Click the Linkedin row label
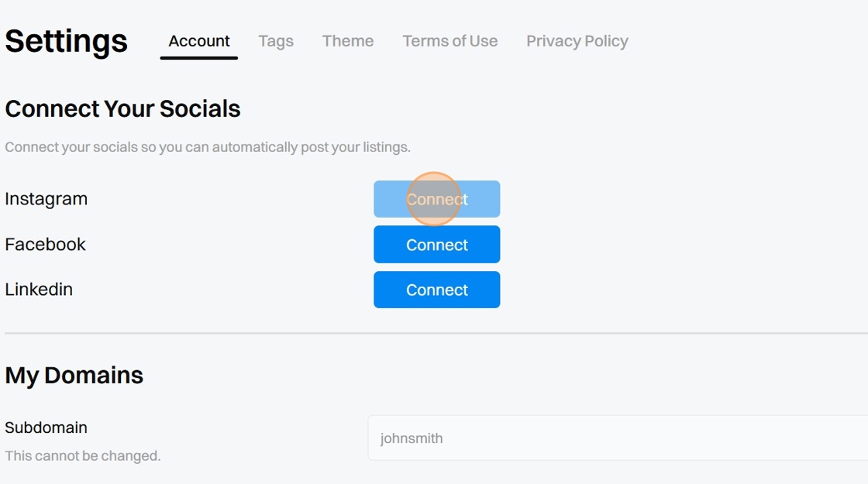The width and height of the screenshot is (868, 484). [x=39, y=290]
